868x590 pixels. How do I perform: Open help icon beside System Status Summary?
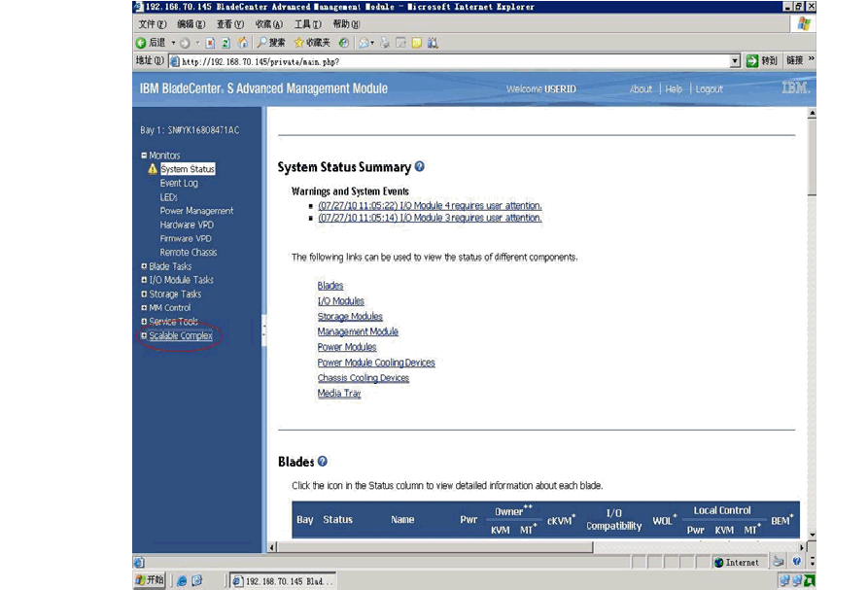tap(420, 166)
